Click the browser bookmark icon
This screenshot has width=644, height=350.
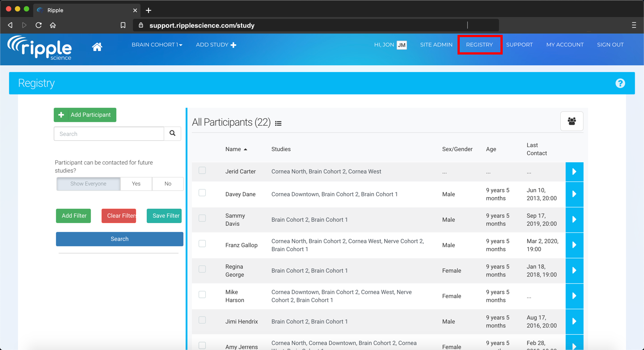point(123,25)
